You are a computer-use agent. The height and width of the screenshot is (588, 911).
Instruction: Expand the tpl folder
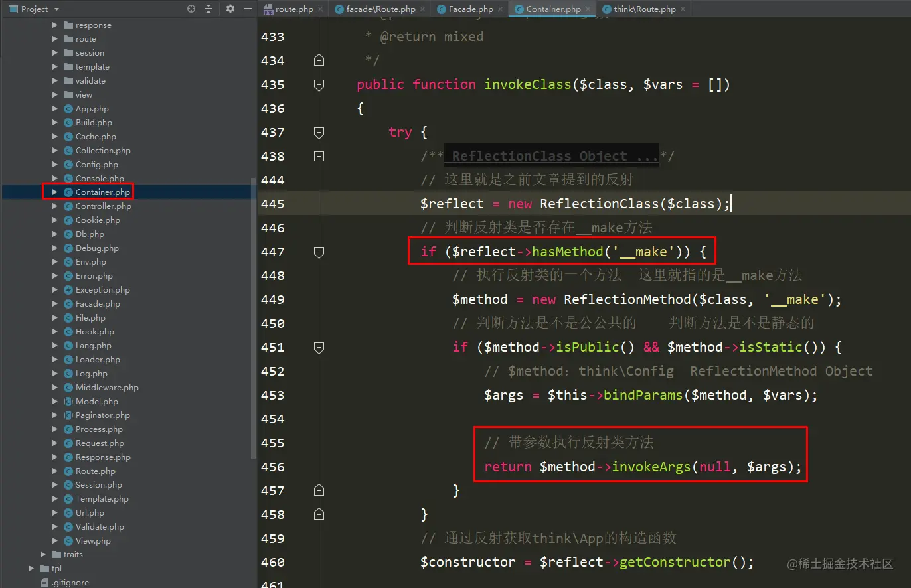coord(31,569)
